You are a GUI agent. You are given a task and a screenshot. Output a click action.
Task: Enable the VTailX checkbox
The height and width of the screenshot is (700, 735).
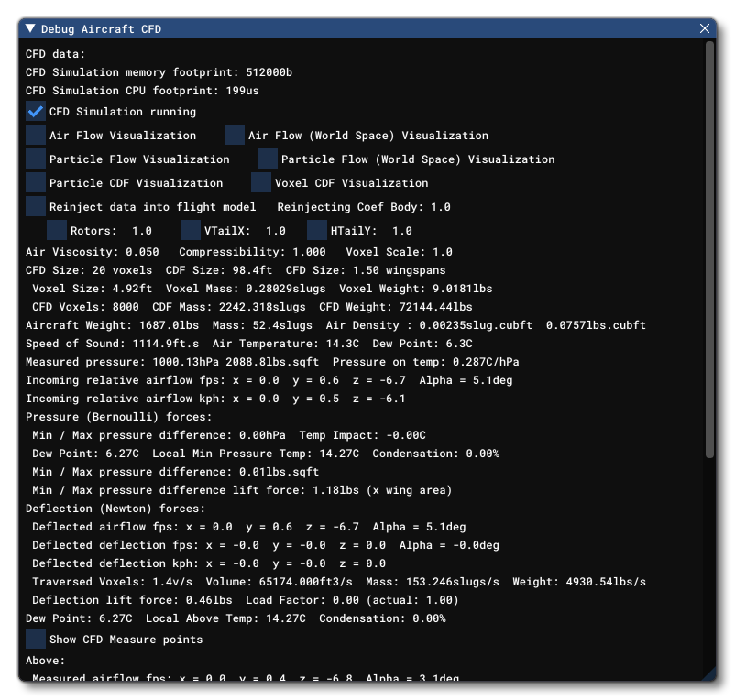[x=191, y=231]
